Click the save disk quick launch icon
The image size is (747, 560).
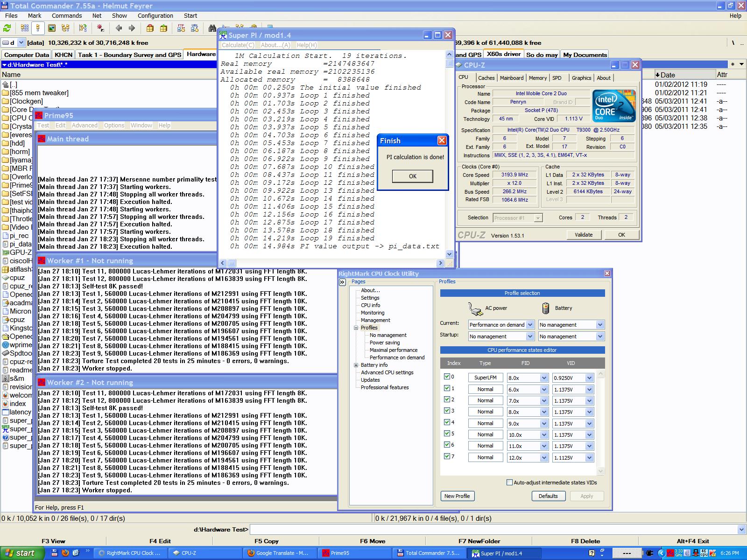pos(55,553)
